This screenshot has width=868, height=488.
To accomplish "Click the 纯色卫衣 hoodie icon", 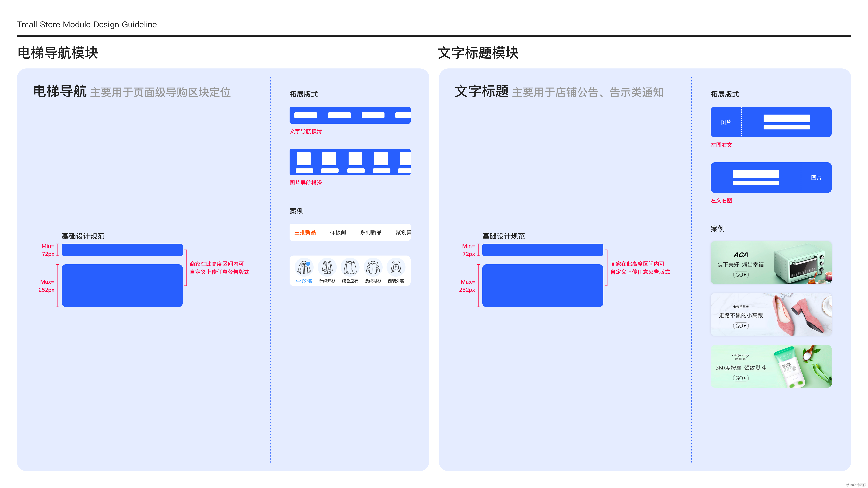I will coord(350,267).
